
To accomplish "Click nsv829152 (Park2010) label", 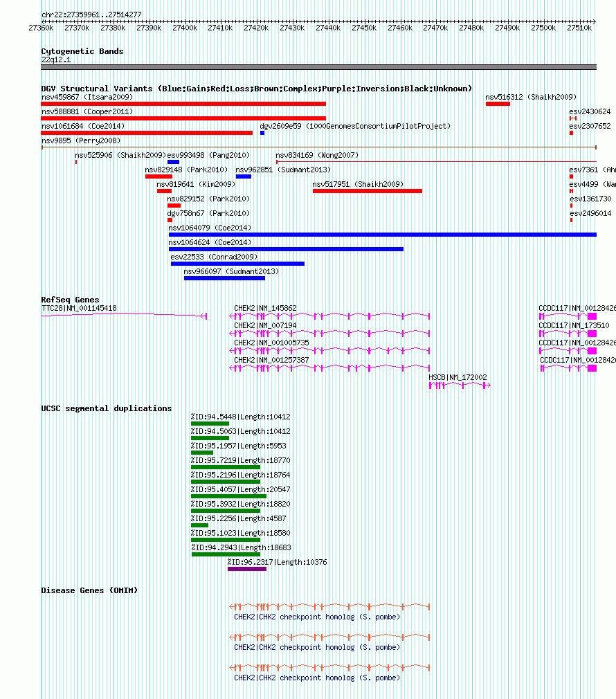I will pos(208,199).
